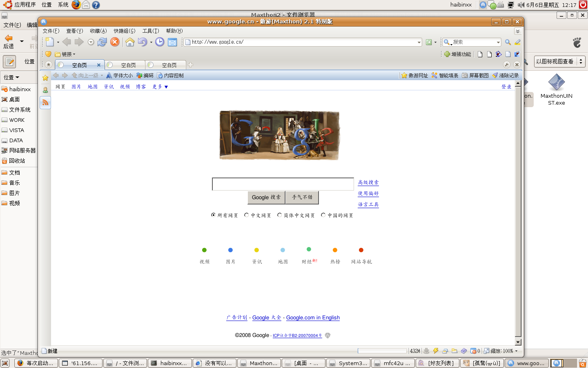Click the Favorites heart icon

pyautogui.click(x=48, y=54)
